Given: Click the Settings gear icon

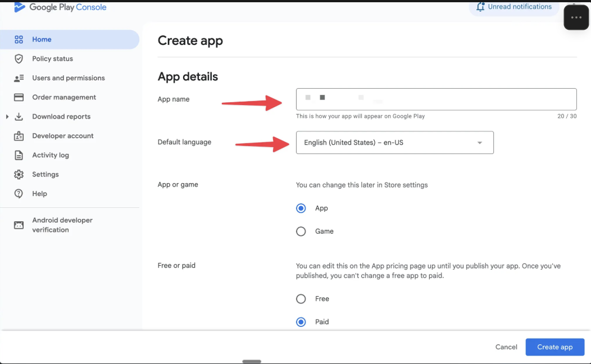Looking at the screenshot, I should 19,175.
